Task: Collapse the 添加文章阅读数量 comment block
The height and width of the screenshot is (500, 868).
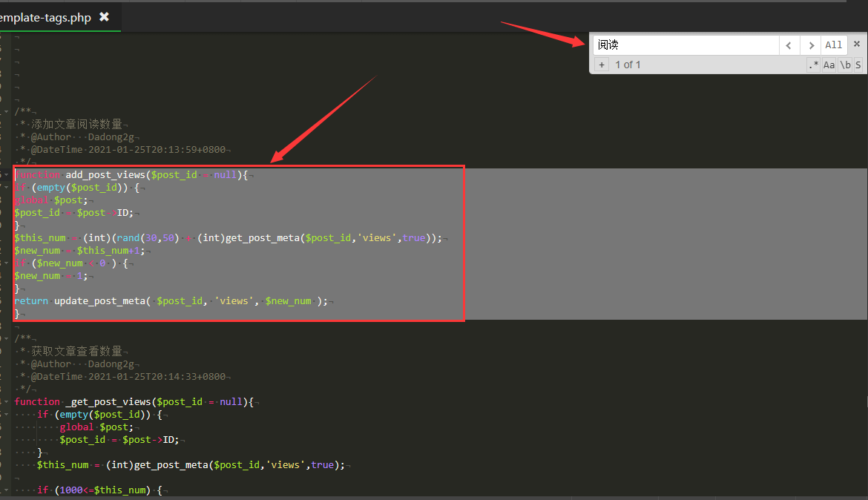Action: (x=7, y=112)
